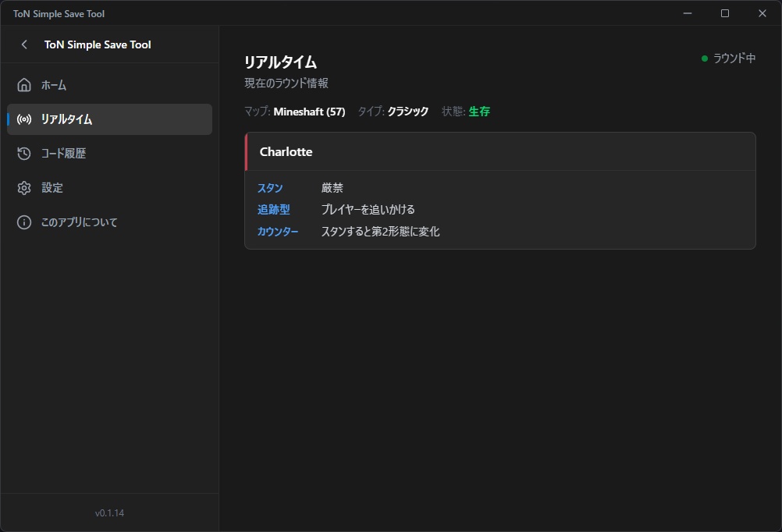
Task: Click the リアルタイム page heading
Action: pyautogui.click(x=280, y=62)
